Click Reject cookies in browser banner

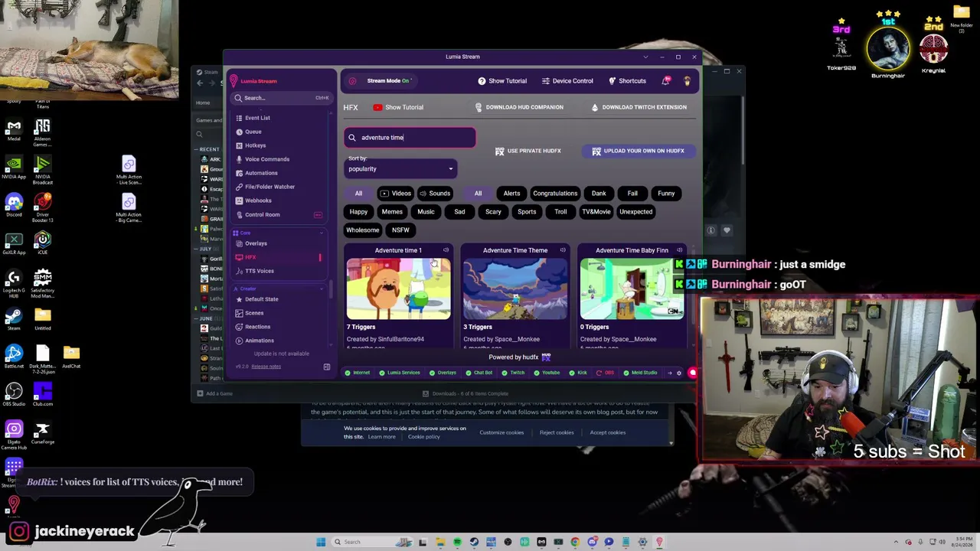point(557,432)
